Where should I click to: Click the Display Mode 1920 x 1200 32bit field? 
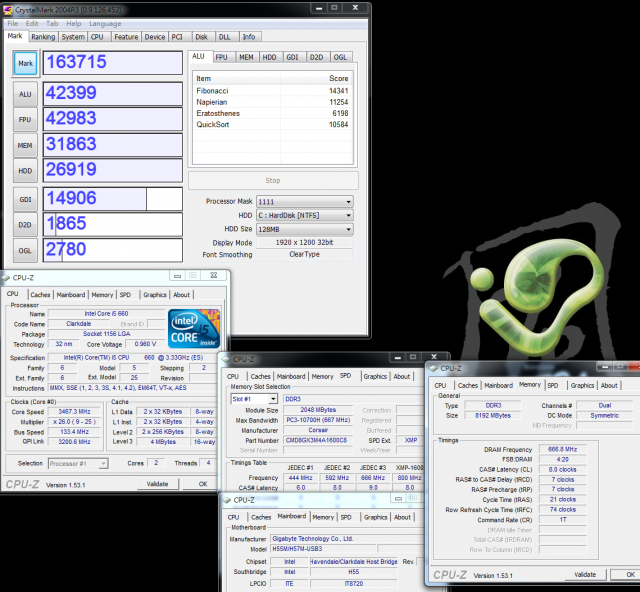[x=304, y=243]
